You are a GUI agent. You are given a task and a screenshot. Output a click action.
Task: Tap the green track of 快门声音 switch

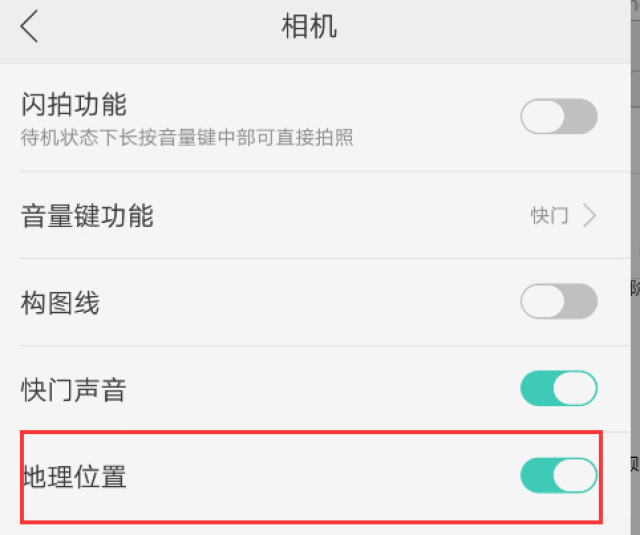point(537,388)
